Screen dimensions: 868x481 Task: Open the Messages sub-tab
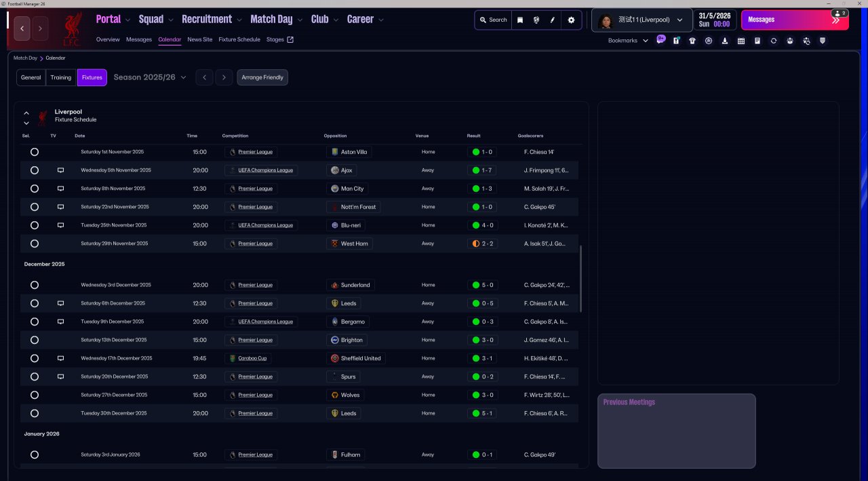(139, 39)
